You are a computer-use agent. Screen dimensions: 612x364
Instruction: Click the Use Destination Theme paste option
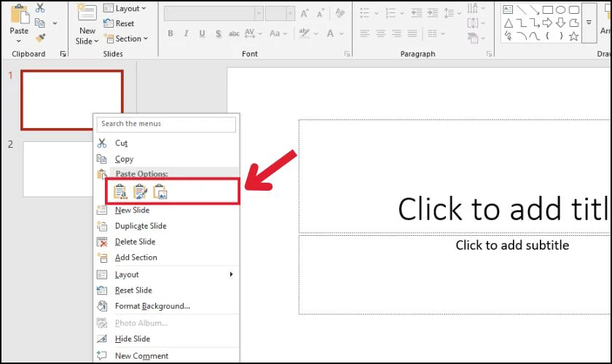click(120, 191)
